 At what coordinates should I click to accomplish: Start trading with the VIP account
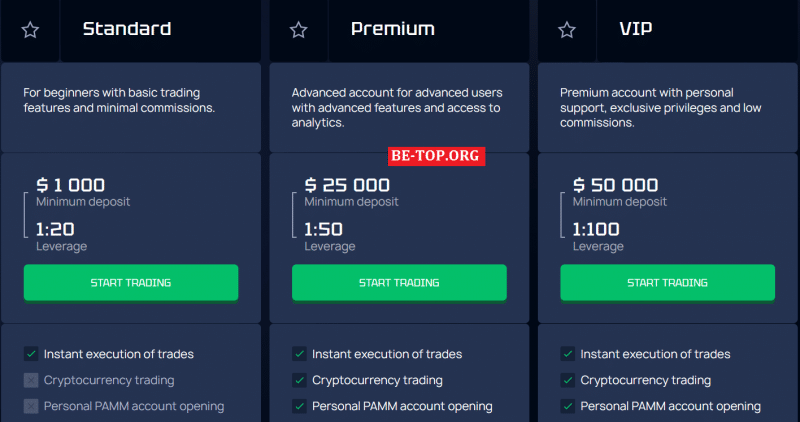[x=667, y=283]
